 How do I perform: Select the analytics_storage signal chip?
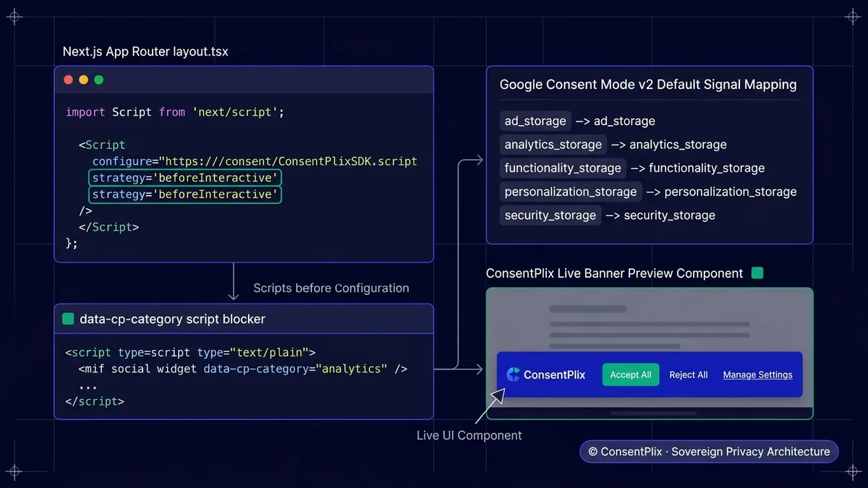point(553,145)
